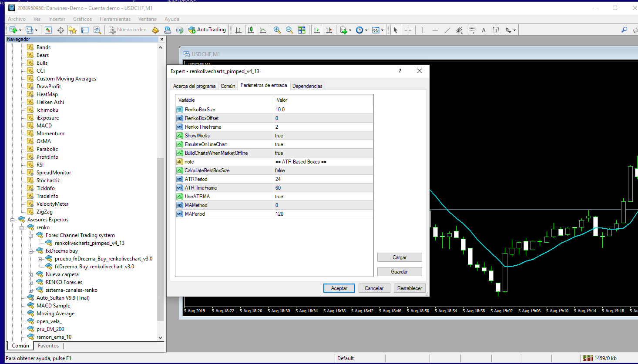The image size is (638, 364).
Task: Pick the trendline drawing tool
Action: click(x=447, y=30)
